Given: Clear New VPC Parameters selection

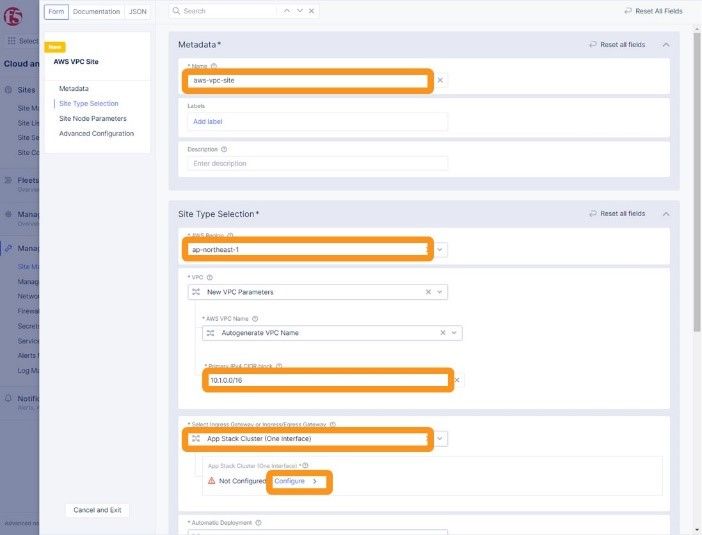Looking at the screenshot, I should (x=428, y=292).
